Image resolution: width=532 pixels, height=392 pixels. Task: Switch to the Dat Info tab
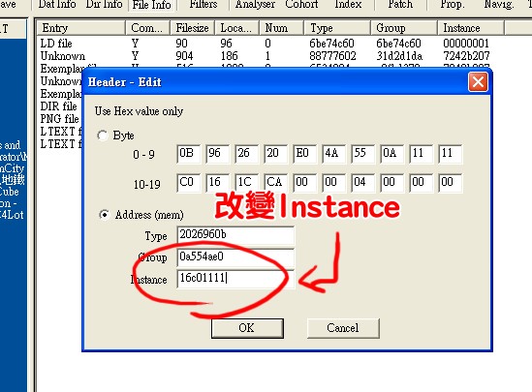point(57,5)
